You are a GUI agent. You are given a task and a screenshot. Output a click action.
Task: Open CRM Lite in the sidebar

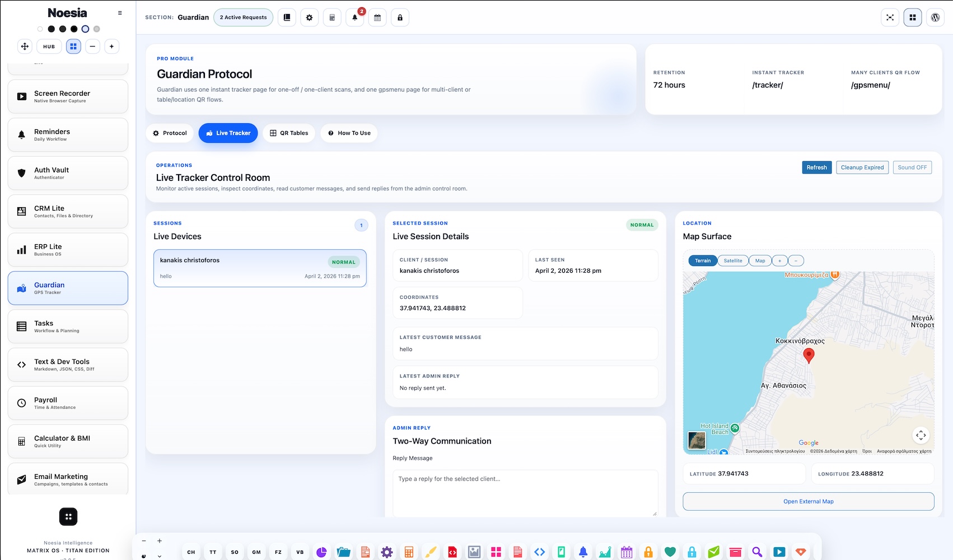(68, 211)
